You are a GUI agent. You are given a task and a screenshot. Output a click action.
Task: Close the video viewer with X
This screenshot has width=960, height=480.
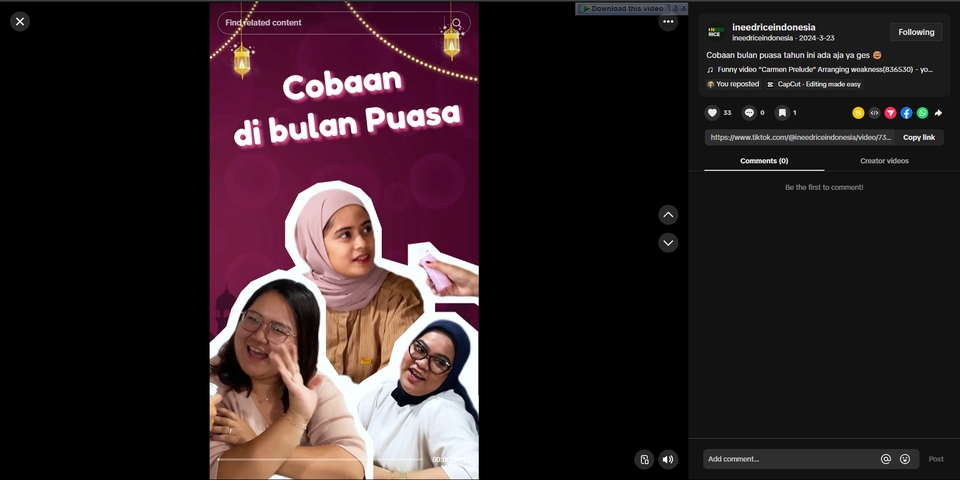[20, 21]
